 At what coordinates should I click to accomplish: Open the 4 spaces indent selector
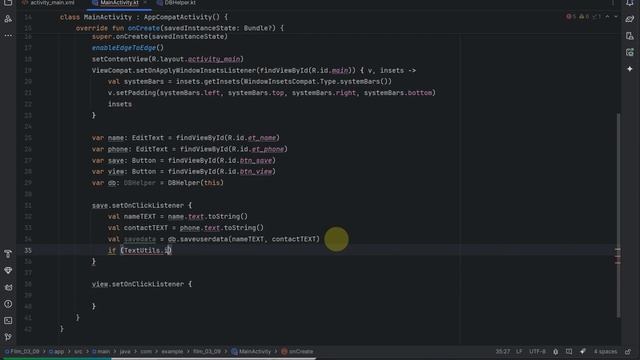(x=605, y=351)
